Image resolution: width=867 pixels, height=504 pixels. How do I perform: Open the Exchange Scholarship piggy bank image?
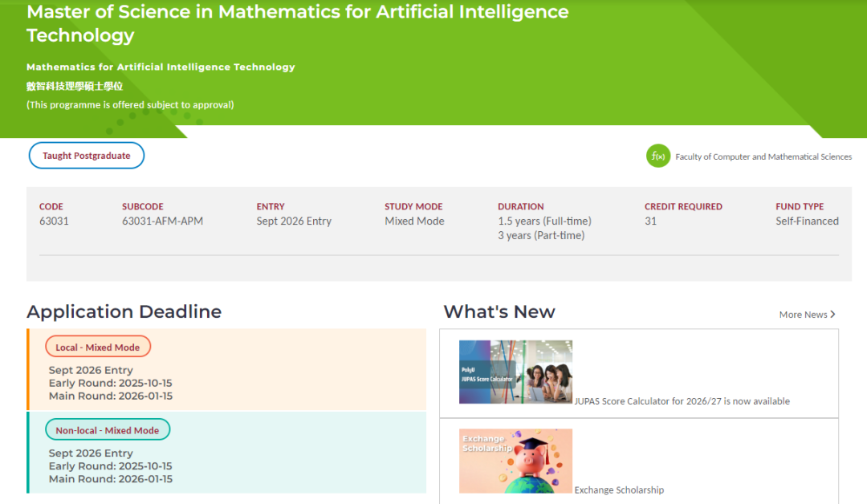[x=515, y=461]
